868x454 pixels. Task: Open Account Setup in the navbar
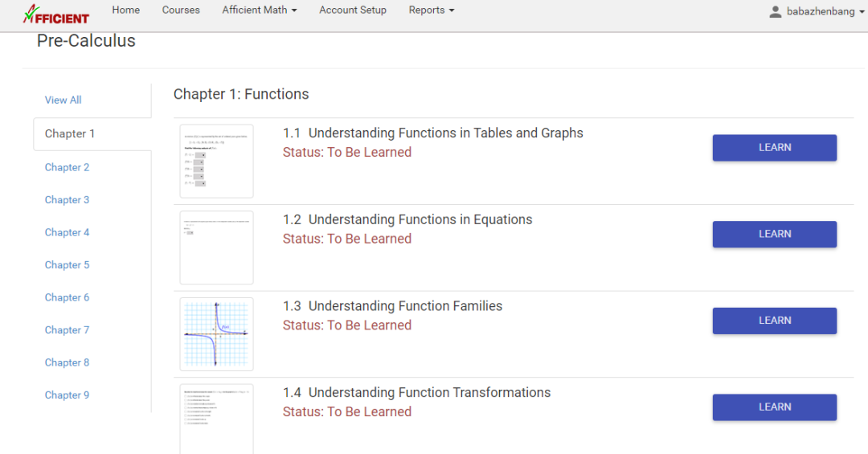352,10
